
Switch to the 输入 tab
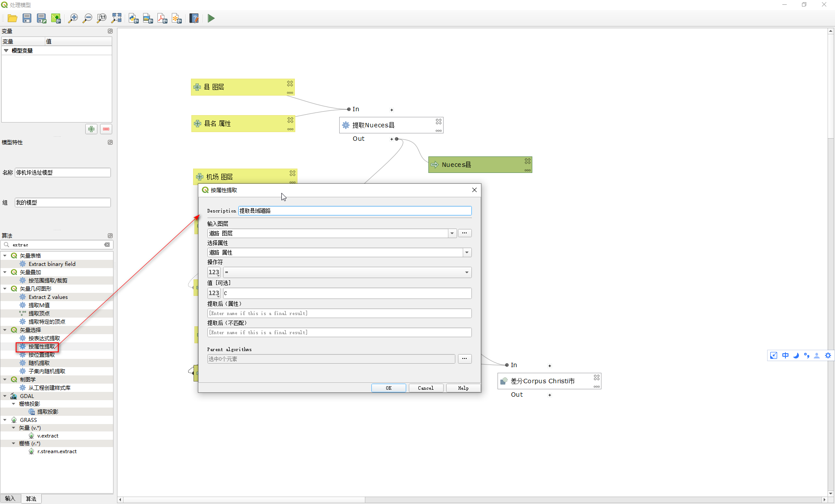(x=10, y=498)
